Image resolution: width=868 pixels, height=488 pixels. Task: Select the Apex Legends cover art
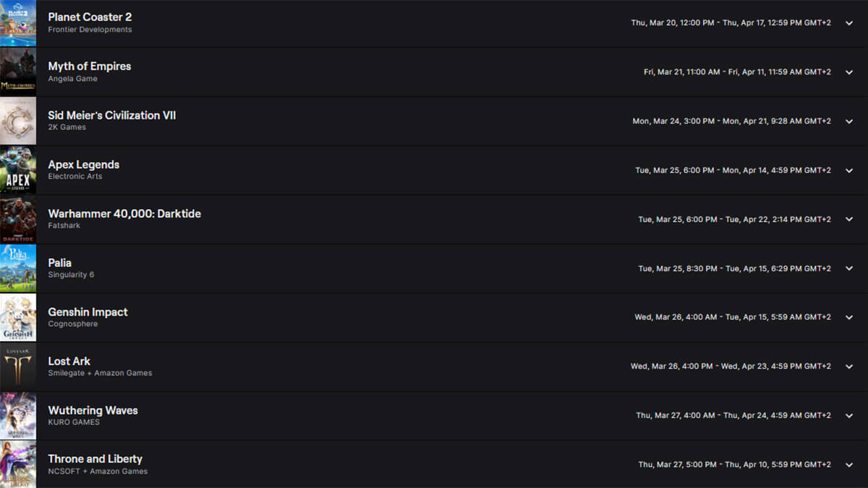point(18,170)
